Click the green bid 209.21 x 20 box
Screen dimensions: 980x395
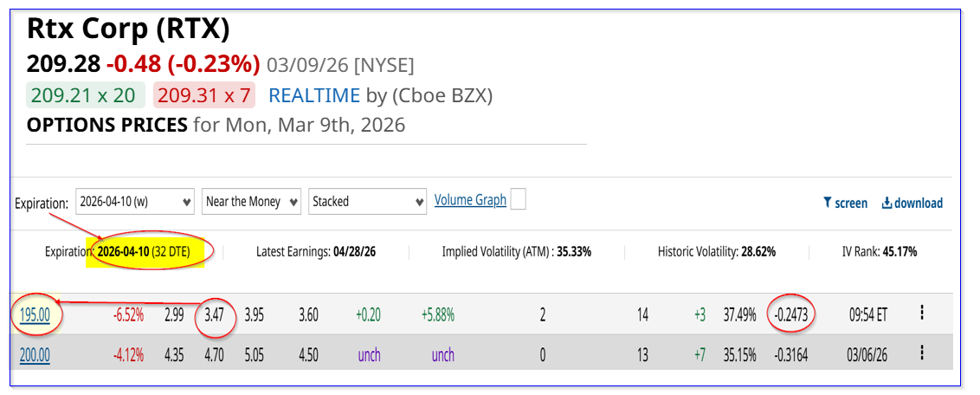[82, 95]
